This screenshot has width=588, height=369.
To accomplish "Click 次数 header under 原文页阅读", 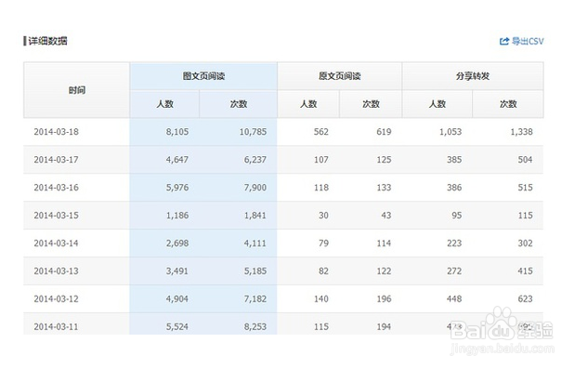I will coord(371,104).
